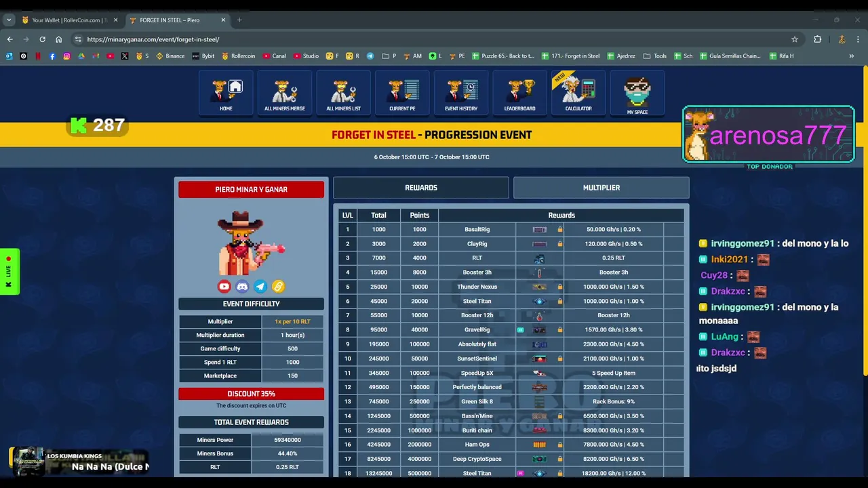The image size is (868, 488).
Task: Open the Binance bookmark
Action: pos(170,56)
